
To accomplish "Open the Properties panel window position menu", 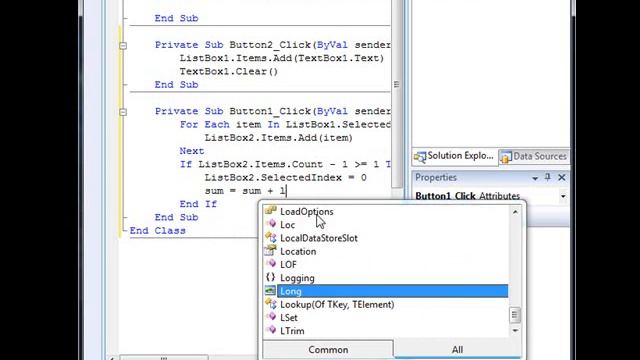I will (x=535, y=178).
